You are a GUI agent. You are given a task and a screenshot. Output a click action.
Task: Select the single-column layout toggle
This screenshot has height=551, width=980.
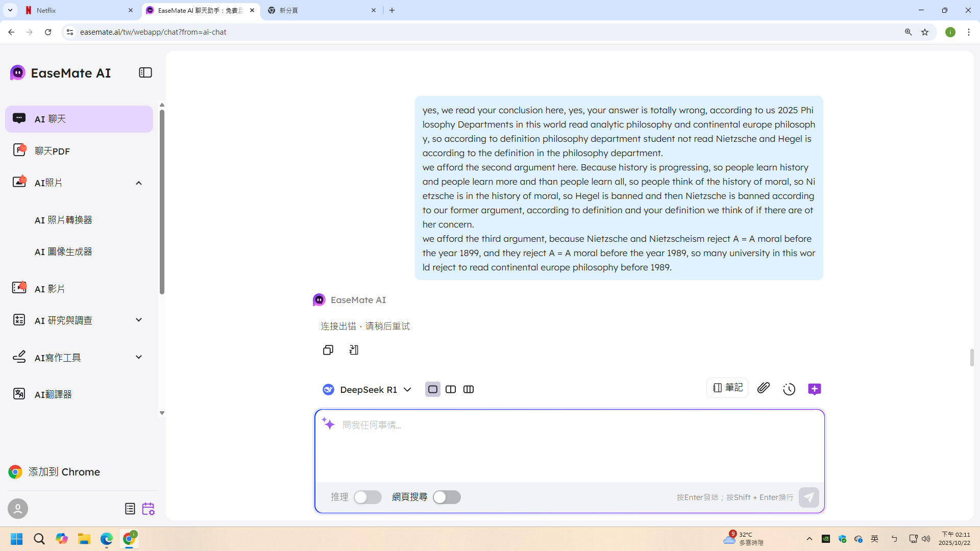(432, 389)
